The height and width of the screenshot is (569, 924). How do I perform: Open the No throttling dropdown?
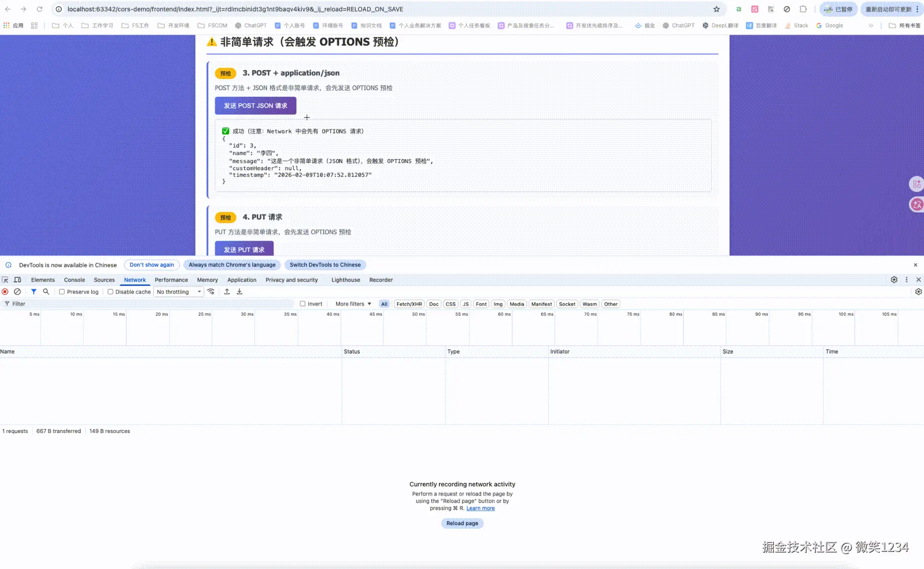pos(179,292)
